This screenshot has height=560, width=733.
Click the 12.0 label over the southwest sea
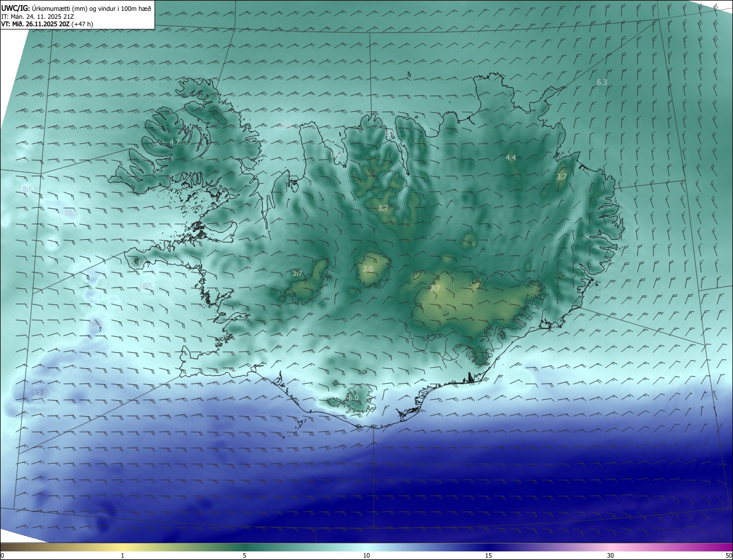40,393
